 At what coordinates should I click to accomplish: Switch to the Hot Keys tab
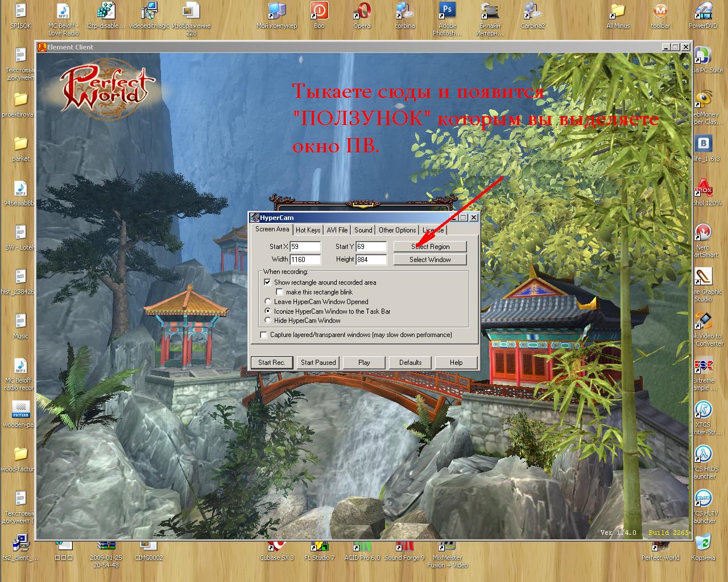click(308, 230)
